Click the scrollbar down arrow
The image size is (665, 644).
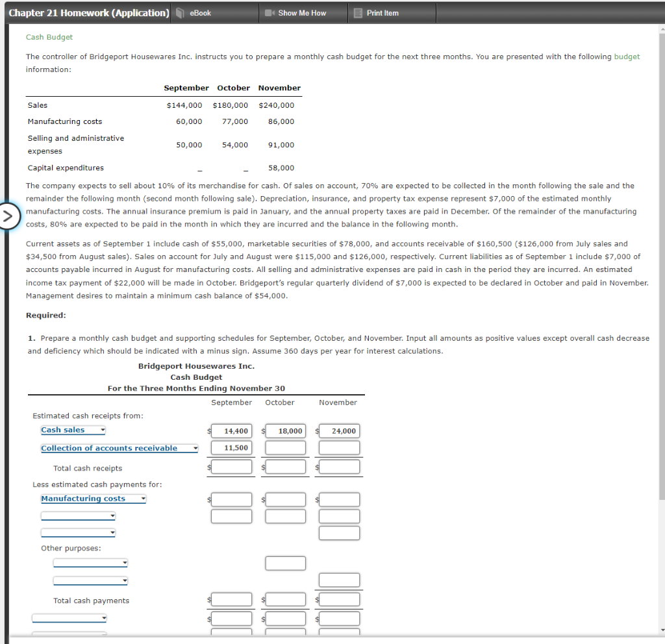tap(662, 630)
